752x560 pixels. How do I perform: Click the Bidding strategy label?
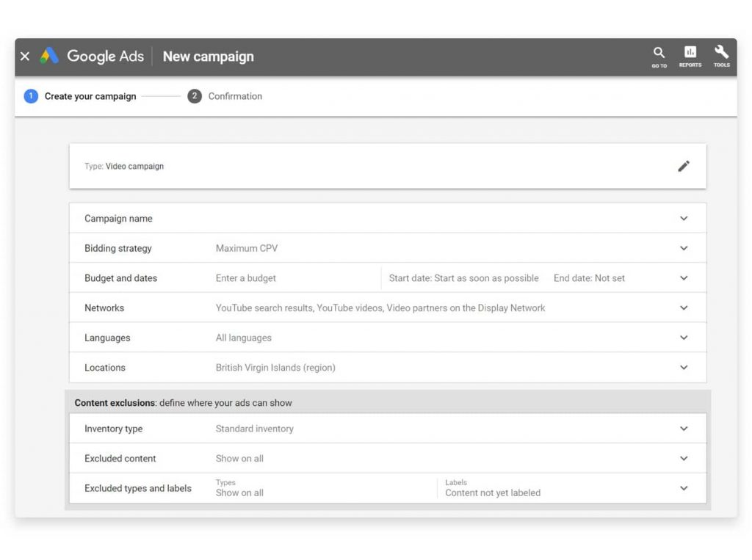point(118,248)
